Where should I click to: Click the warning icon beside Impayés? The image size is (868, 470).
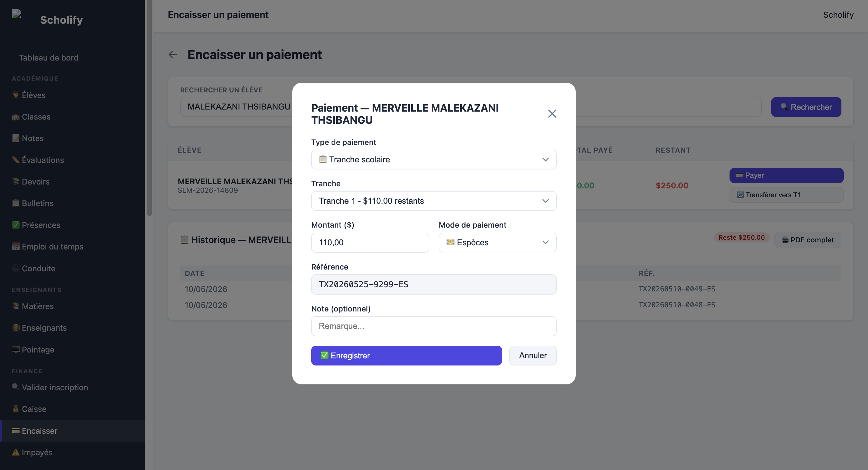(15, 452)
